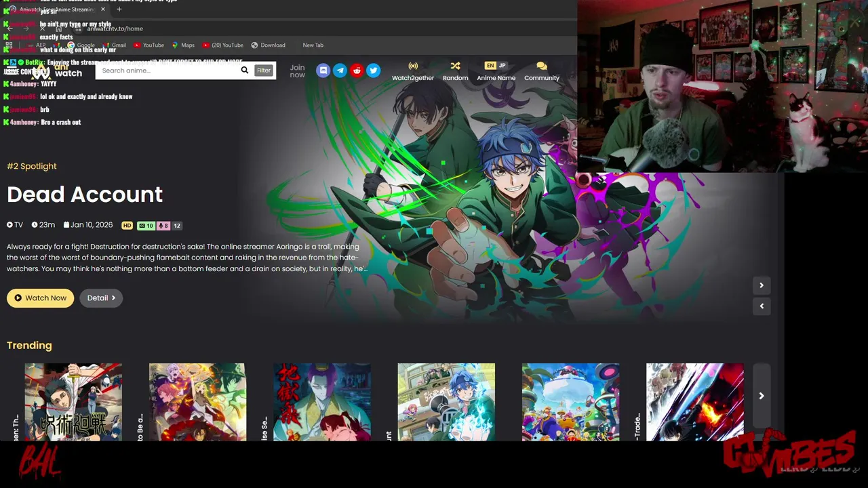The width and height of the screenshot is (868, 488).
Task: Click the Aniwatch site logo
Action: 58,70
